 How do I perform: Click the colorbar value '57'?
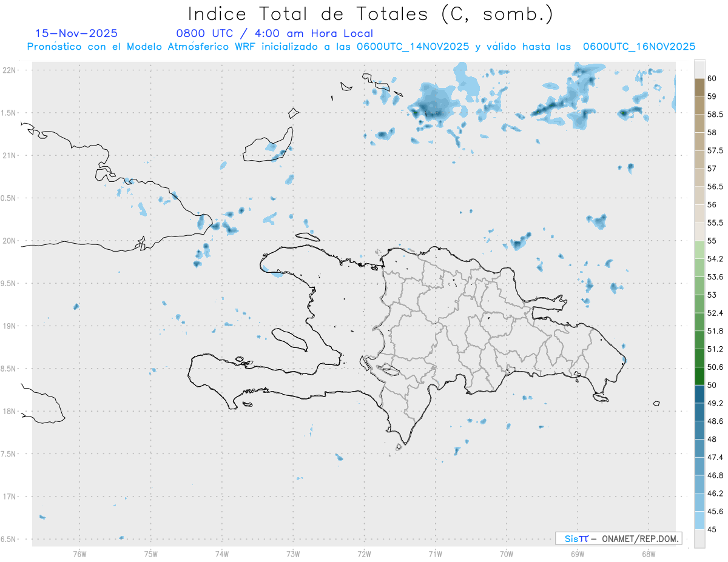pyautogui.click(x=712, y=169)
